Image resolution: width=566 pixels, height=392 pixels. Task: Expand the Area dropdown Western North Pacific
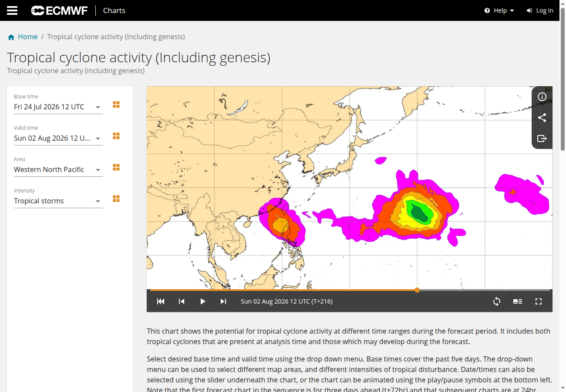click(x=58, y=170)
